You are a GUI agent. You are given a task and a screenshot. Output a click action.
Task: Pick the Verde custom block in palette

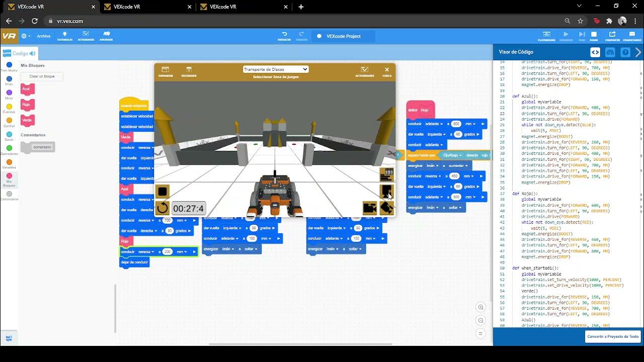point(27,120)
